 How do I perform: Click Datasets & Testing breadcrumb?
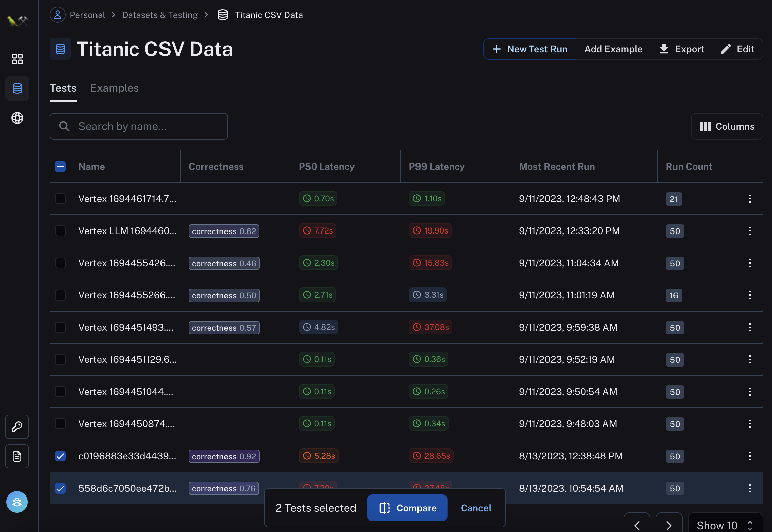(160, 15)
